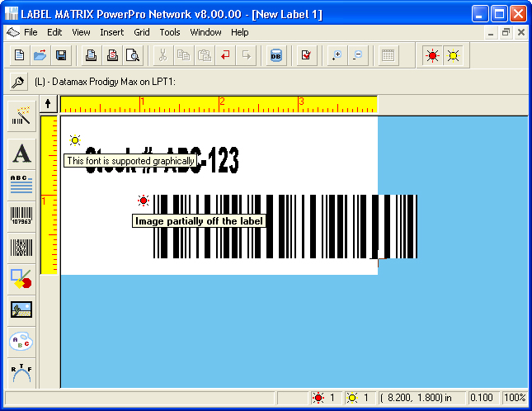This screenshot has height=411, width=532.
Task: Open the Help menu
Action: pyautogui.click(x=240, y=32)
